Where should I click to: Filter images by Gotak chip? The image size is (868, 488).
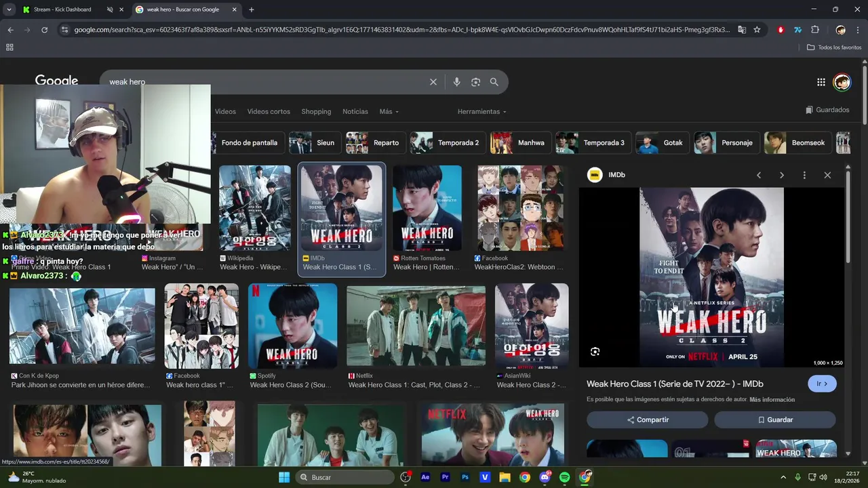[x=663, y=143]
